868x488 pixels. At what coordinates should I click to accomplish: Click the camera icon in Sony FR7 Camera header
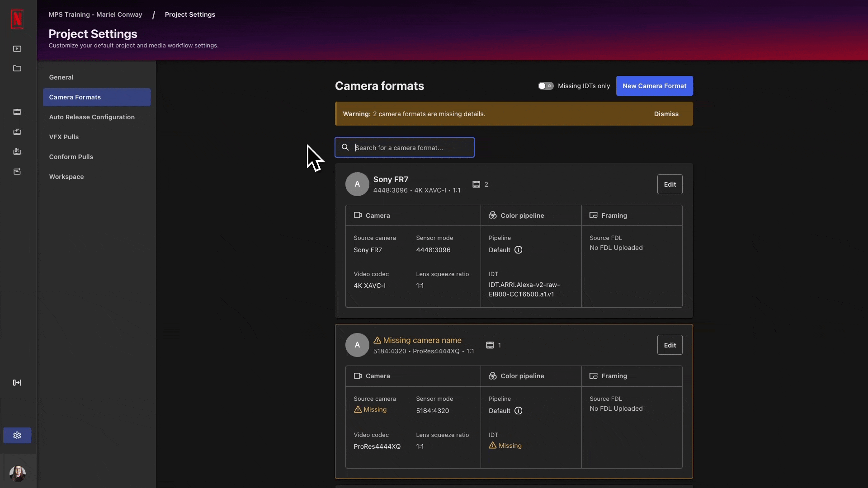(x=358, y=215)
